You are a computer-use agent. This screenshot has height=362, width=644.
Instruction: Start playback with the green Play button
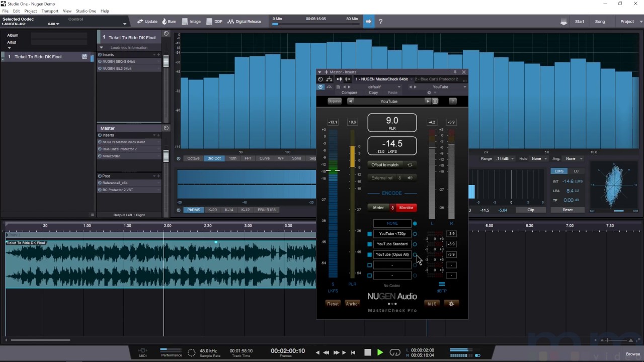click(x=380, y=352)
